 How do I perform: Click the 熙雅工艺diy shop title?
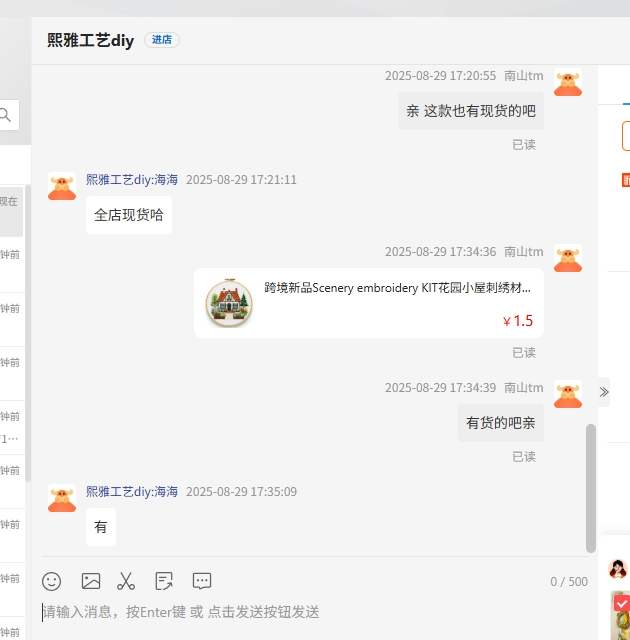[x=90, y=40]
